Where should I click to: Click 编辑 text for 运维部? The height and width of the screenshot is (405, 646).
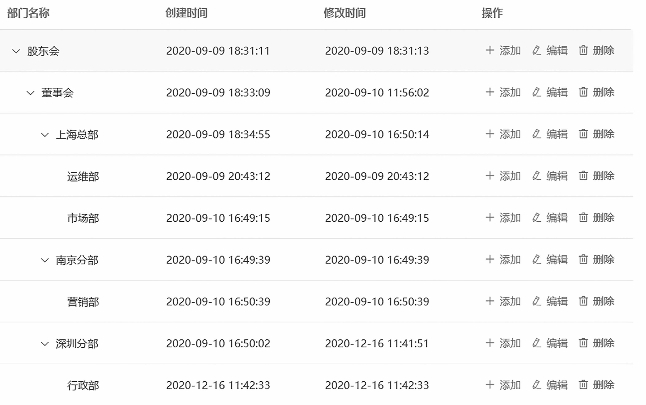click(x=557, y=176)
